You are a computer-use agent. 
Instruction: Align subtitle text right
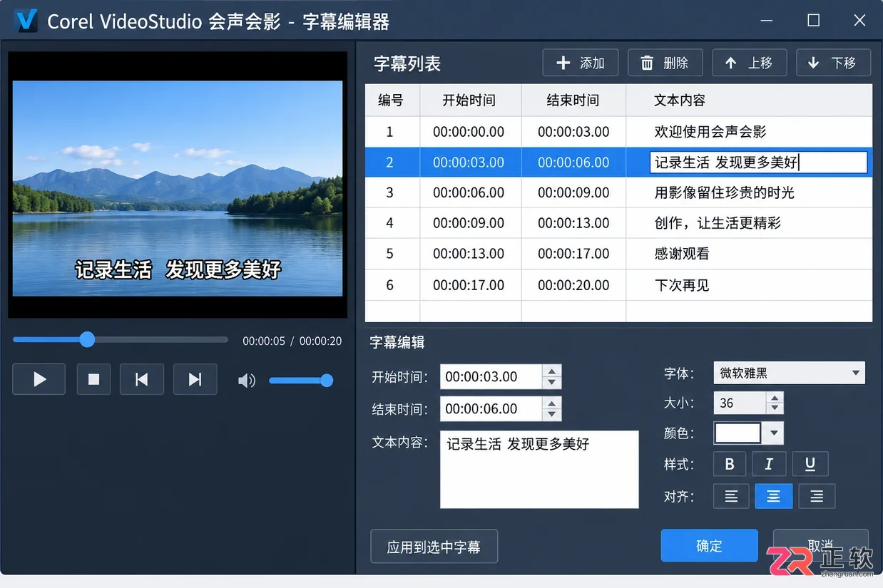pos(817,496)
